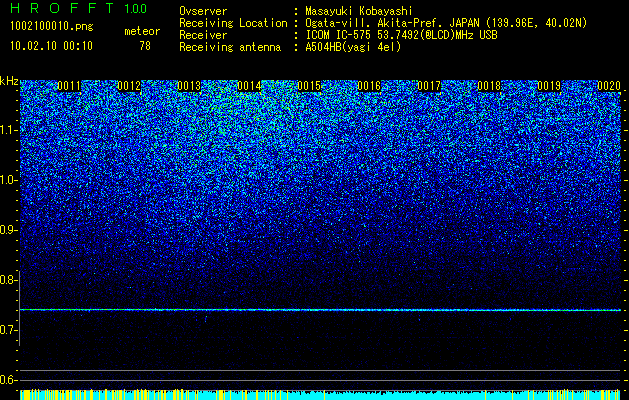This screenshot has width=629, height=400.
Task: Click the Receiving antenna label
Action: click(230, 47)
